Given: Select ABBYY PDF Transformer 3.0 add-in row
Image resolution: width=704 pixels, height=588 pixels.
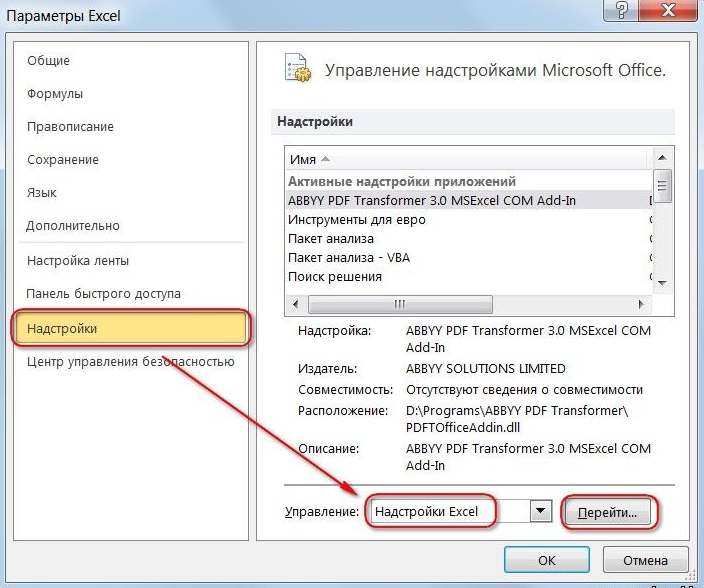Looking at the screenshot, I should pyautogui.click(x=432, y=200).
